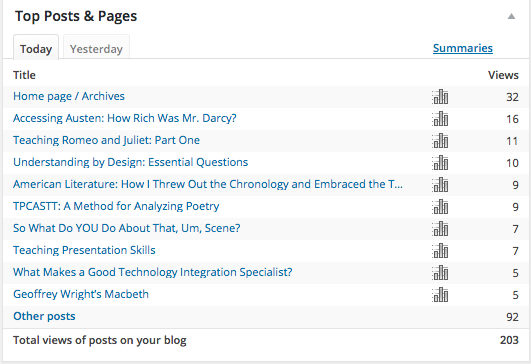Click chart icon for Teaching Presentation Skills
This screenshot has width=531, height=364.
point(440,251)
